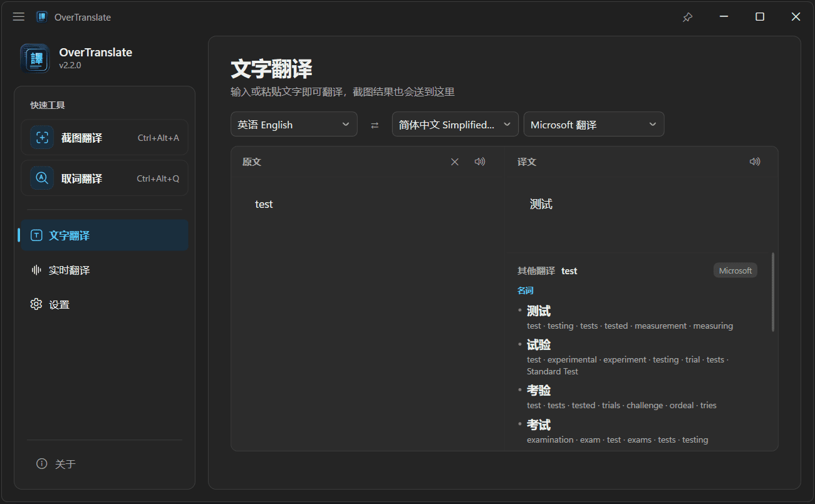Launch 截图翻译 quick tool
815x504 pixels.
click(105, 138)
